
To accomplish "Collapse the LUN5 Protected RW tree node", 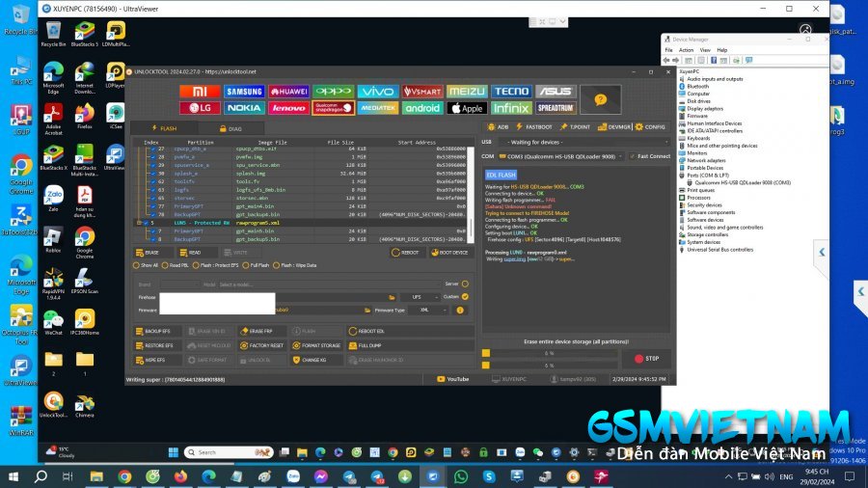I will click(x=139, y=223).
